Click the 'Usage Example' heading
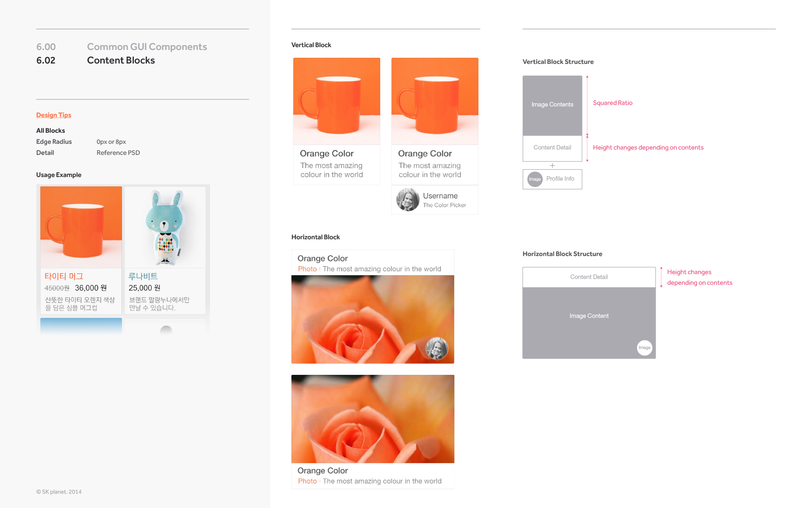 [x=59, y=175]
